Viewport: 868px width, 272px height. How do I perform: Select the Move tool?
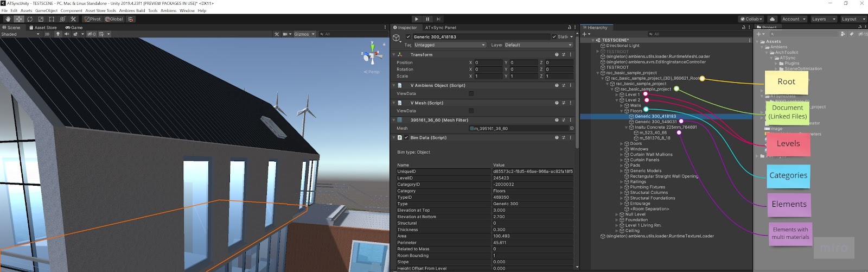pyautogui.click(x=18, y=19)
